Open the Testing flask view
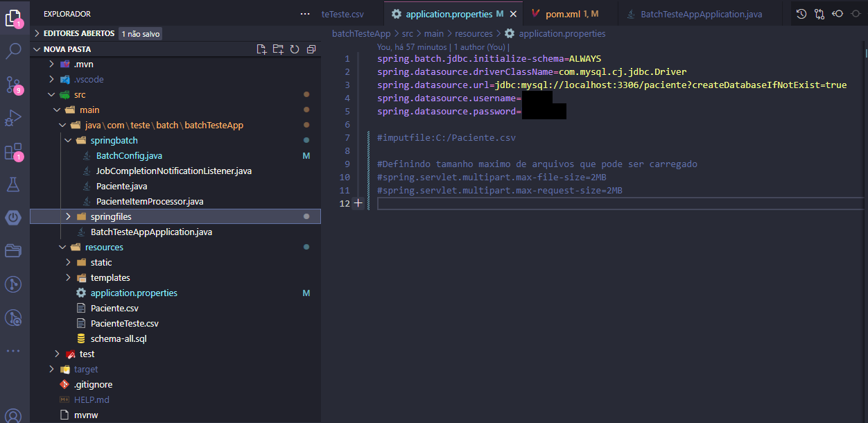The image size is (868, 423). [14, 184]
